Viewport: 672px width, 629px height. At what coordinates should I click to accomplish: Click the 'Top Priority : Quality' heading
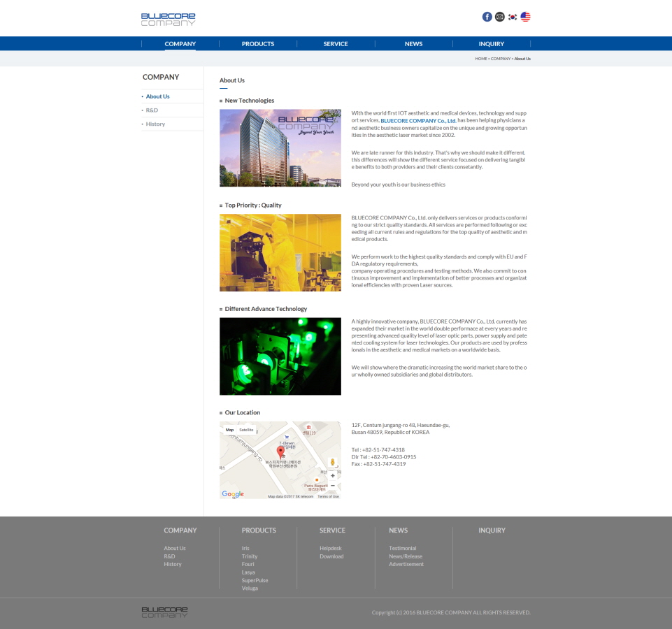click(253, 205)
